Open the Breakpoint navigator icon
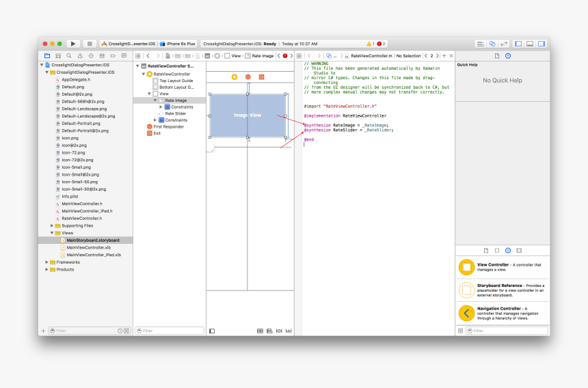Image resolution: width=588 pixels, height=388 pixels. tap(113, 56)
